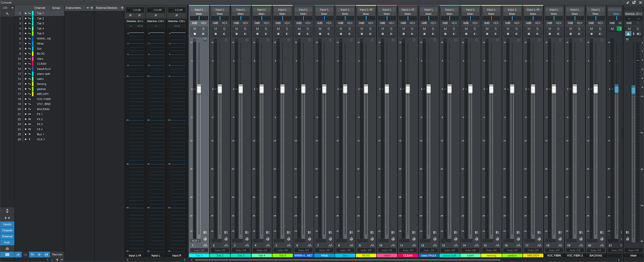Open BLOG channel input selector Input L+R
Viewport: 644px width, 262px height.
pyautogui.click(x=366, y=10)
